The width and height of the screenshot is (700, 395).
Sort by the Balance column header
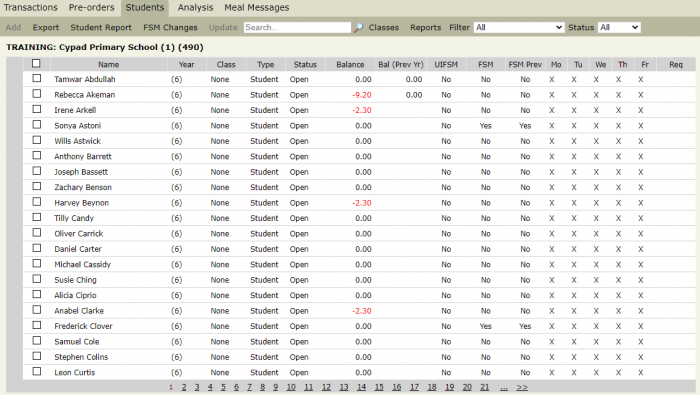pyautogui.click(x=350, y=64)
